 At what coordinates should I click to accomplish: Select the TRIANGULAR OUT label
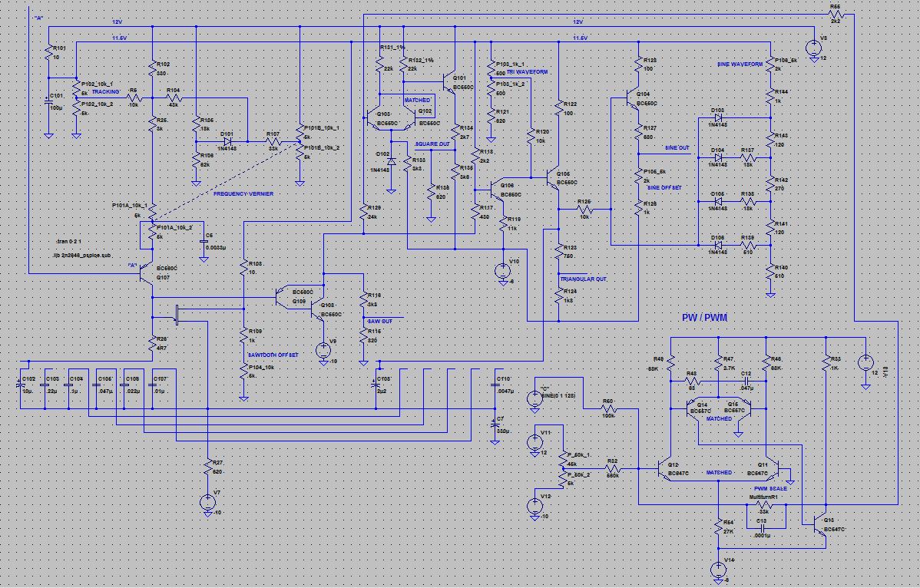583,279
